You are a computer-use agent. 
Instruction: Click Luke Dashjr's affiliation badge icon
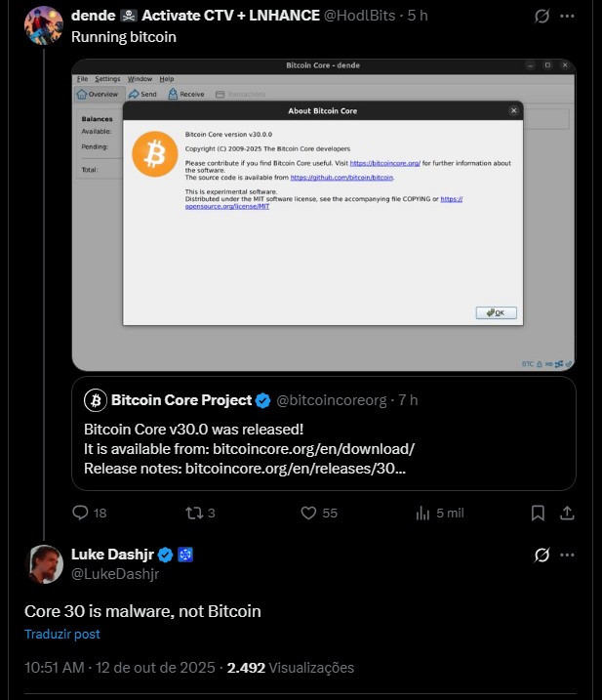coord(185,555)
